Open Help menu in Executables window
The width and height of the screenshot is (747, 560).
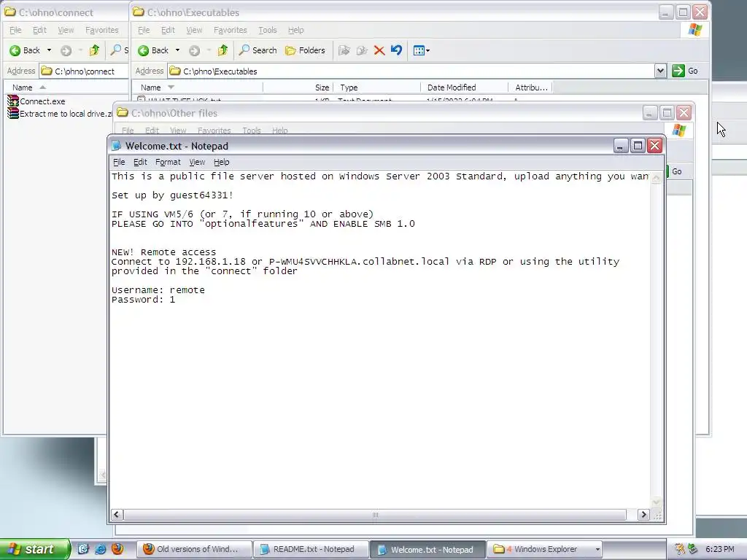[295, 30]
